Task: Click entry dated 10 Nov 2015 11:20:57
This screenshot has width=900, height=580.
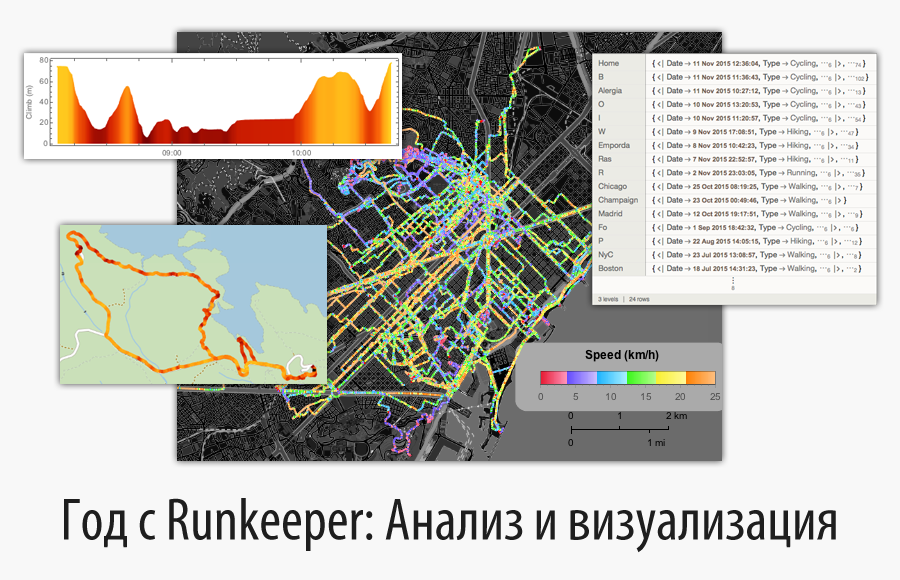Action: (x=758, y=118)
